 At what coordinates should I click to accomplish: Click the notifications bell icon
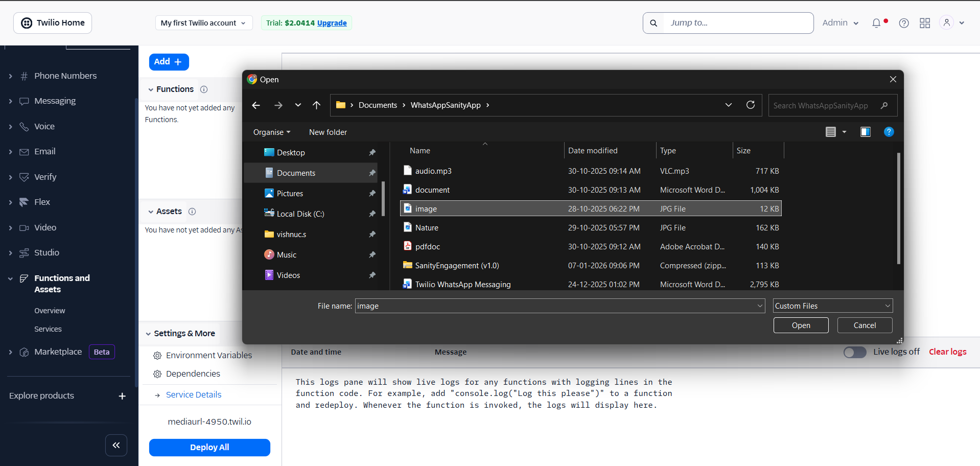tap(876, 23)
